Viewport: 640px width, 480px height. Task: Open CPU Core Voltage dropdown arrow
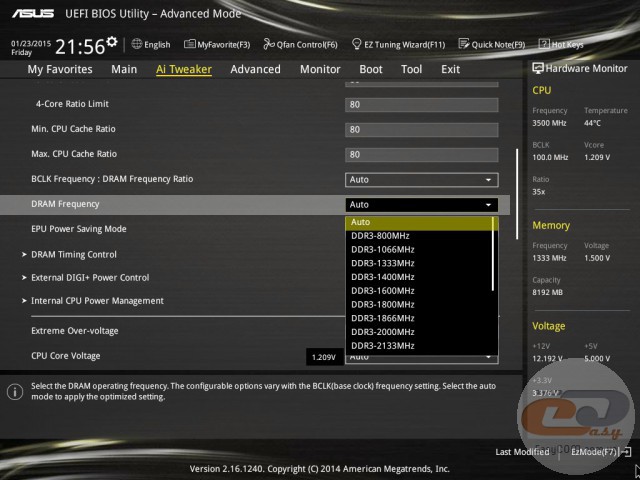[x=488, y=358]
